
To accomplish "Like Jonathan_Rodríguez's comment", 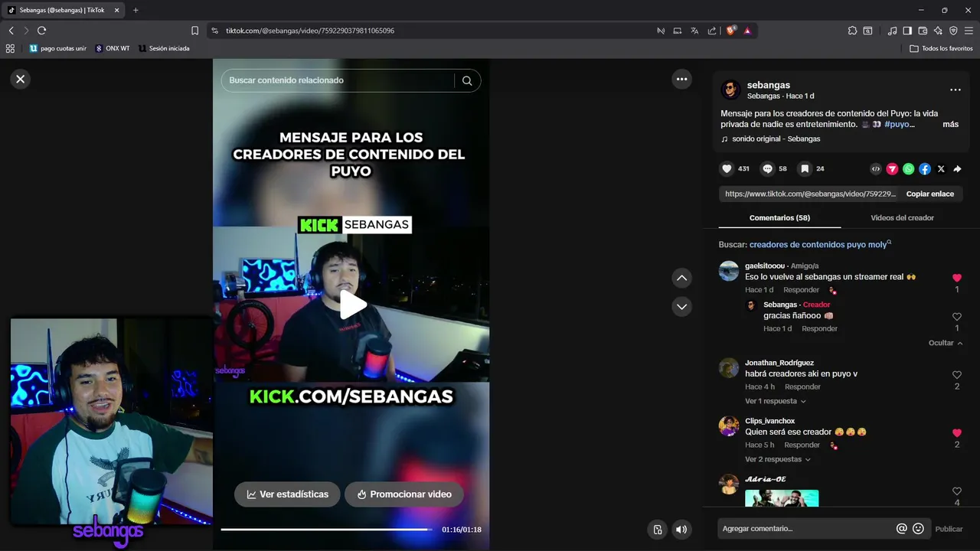I will point(957,375).
